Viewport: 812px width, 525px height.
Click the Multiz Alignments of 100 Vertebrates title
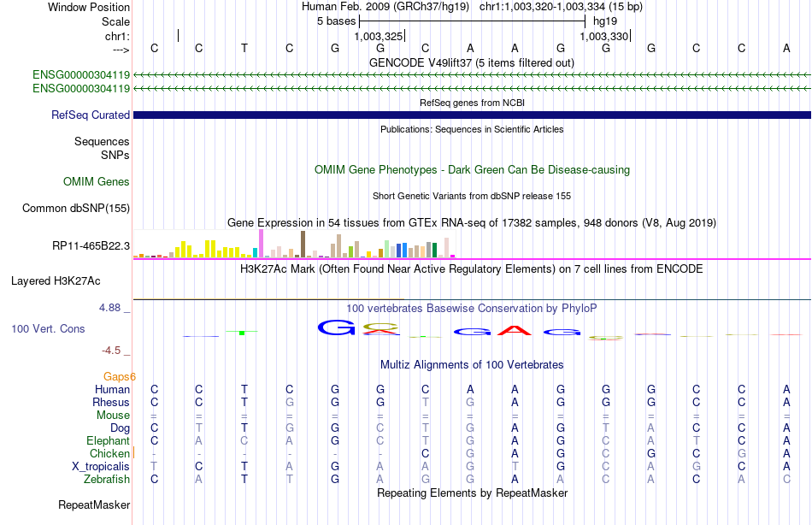coord(472,364)
